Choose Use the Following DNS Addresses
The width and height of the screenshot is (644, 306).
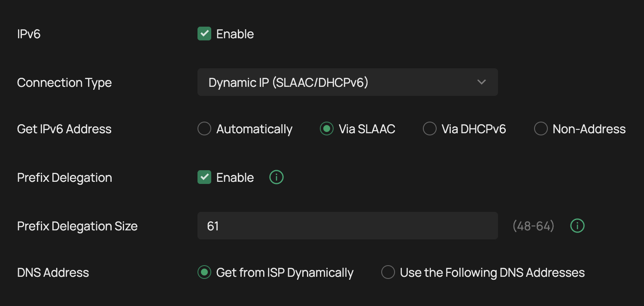click(x=388, y=272)
